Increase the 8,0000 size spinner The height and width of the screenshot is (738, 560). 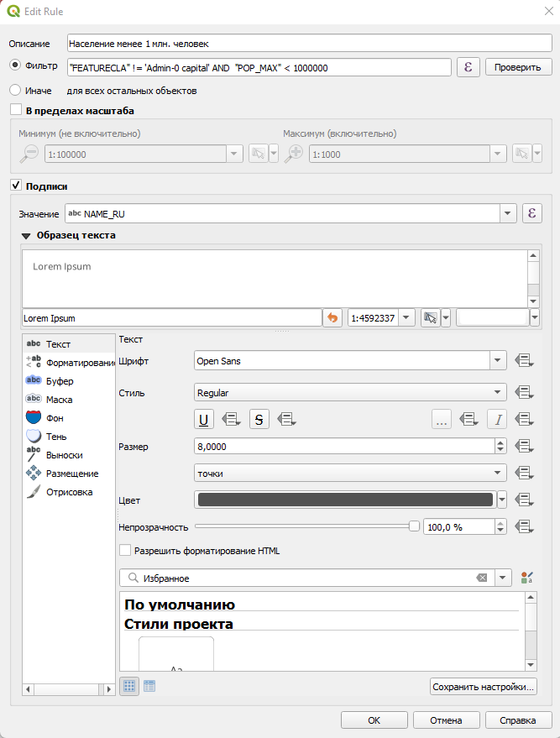point(500,442)
